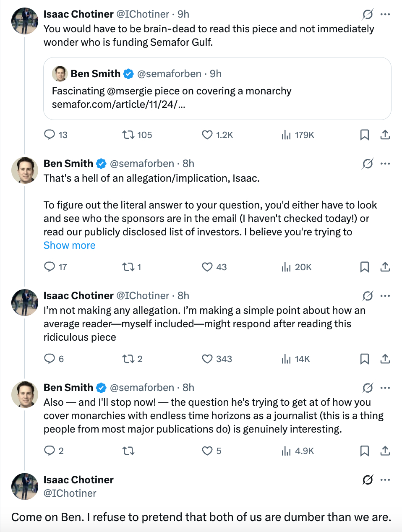Open Grok icon on Ben Smith's allegation reply

(368, 164)
